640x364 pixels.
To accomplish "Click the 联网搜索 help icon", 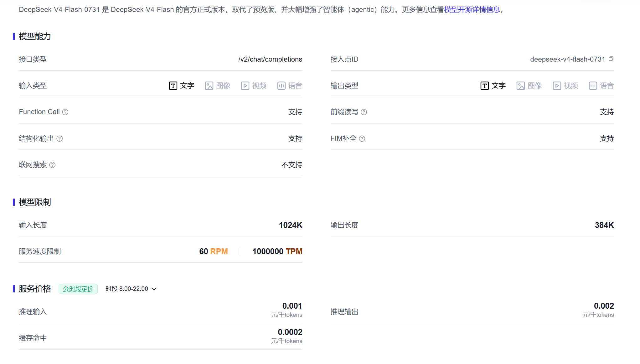I will tap(52, 165).
